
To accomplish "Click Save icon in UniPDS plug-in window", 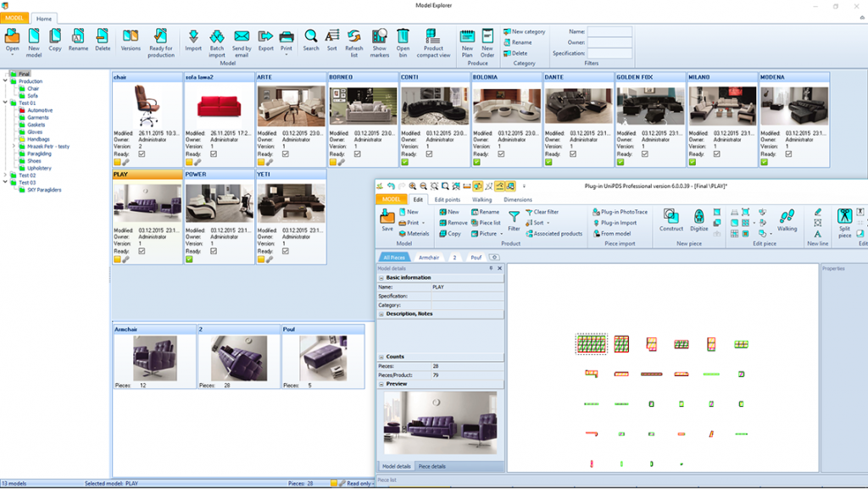I will [x=387, y=218].
